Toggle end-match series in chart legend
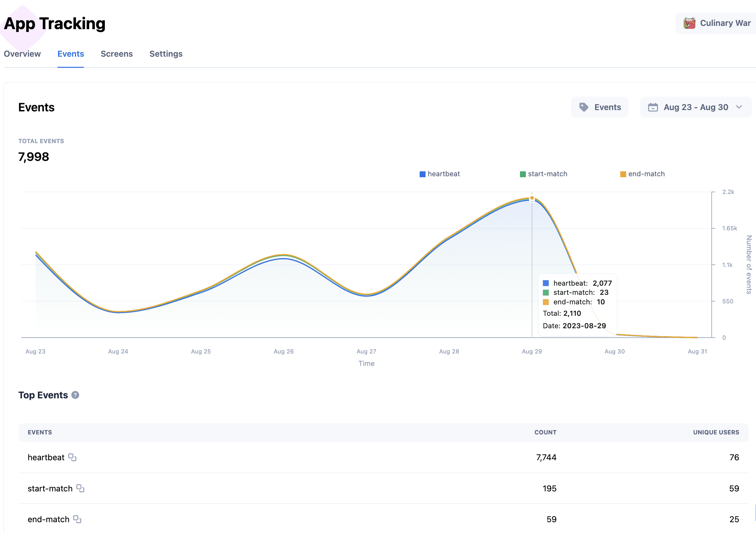Viewport: 756px width, 533px height. [x=642, y=174]
